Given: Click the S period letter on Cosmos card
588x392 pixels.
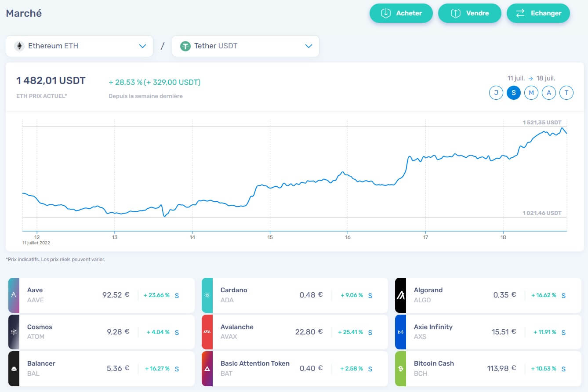Looking at the screenshot, I should click(177, 332).
